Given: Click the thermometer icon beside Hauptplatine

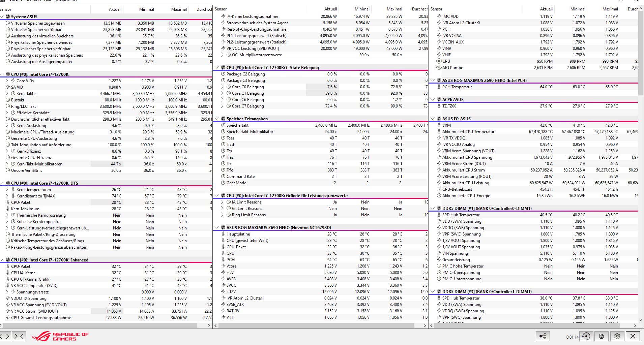Looking at the screenshot, I should point(223,234).
